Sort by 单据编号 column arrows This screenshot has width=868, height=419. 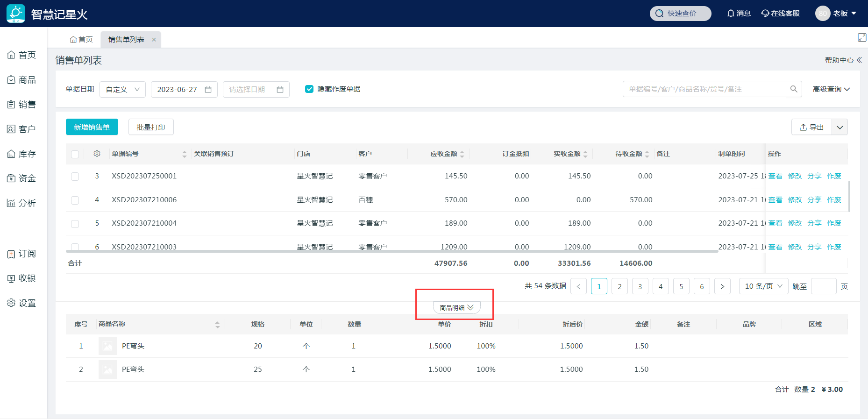click(x=185, y=154)
